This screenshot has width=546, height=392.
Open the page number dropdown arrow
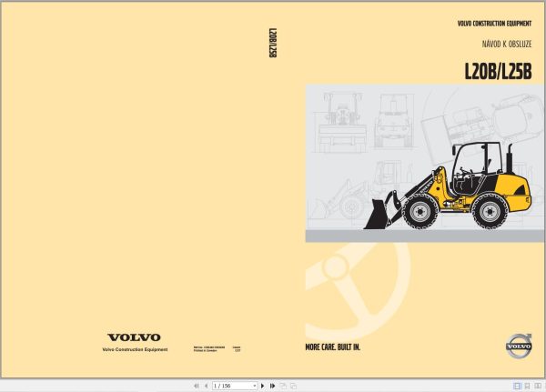click(x=255, y=386)
